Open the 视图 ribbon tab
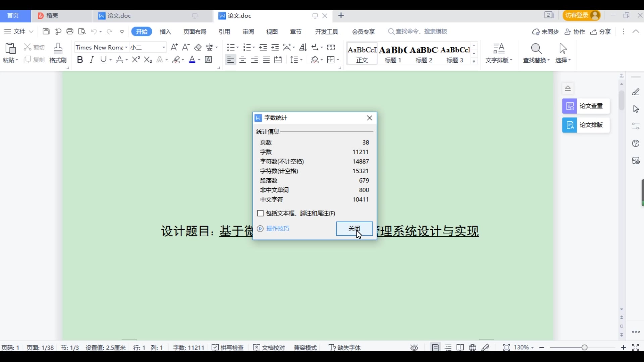Image resolution: width=644 pixels, height=362 pixels. coord(272,32)
